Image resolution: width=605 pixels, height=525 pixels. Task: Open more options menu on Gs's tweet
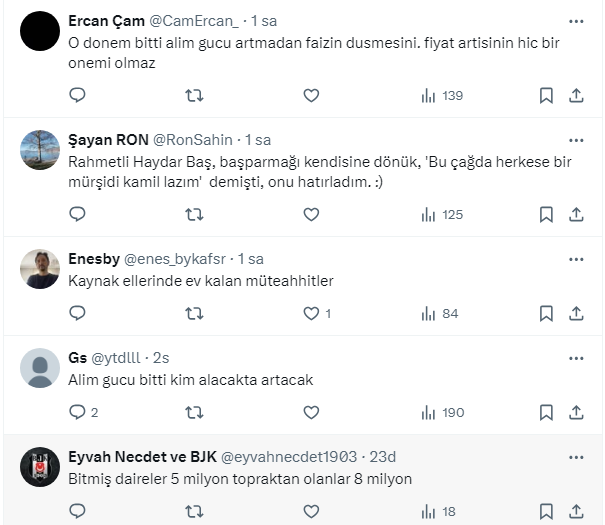coord(576,357)
